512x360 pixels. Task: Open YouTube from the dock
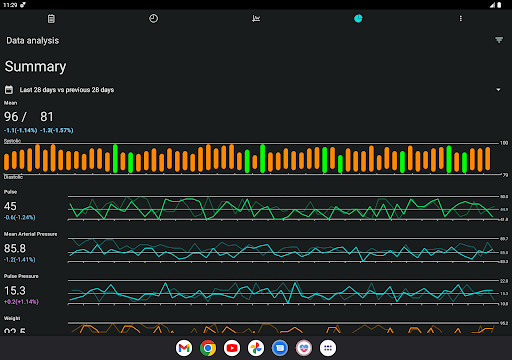point(232,348)
